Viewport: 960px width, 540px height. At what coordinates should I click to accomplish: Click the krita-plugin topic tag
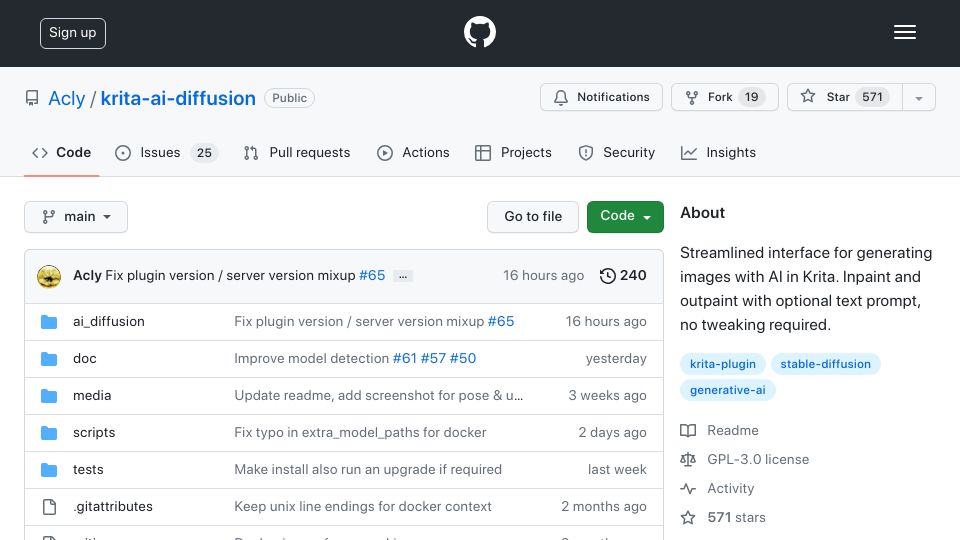[722, 364]
